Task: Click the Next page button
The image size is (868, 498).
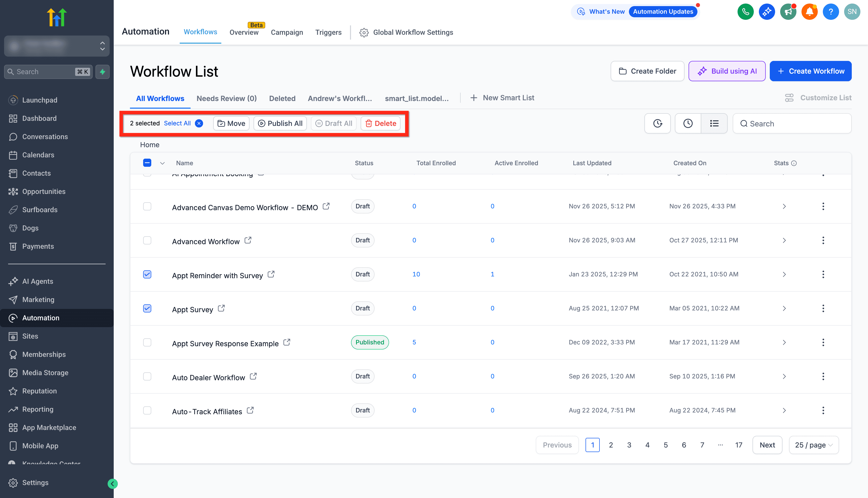Action: (x=767, y=445)
